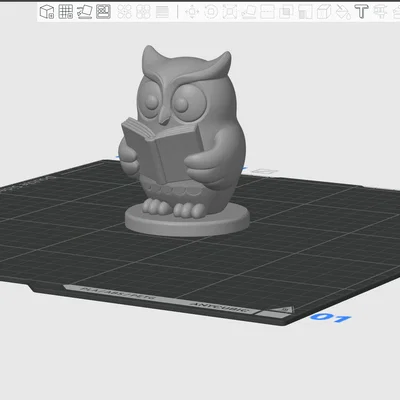Select the Rotate tool

pyautogui.click(x=211, y=12)
